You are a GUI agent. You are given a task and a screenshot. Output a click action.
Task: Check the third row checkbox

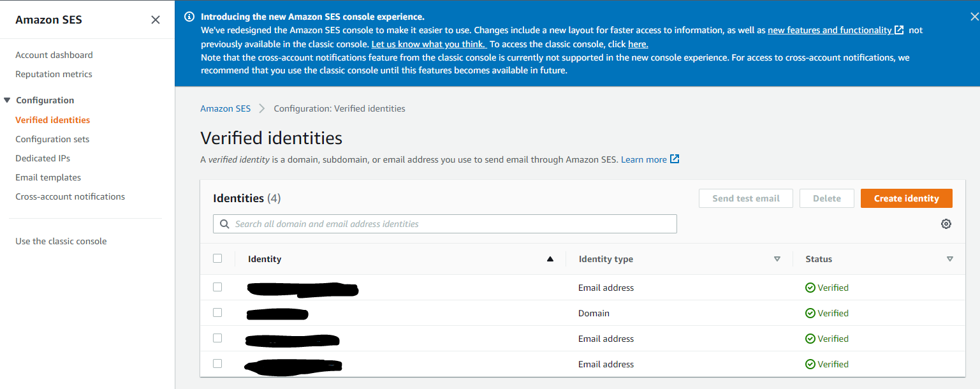coord(217,338)
